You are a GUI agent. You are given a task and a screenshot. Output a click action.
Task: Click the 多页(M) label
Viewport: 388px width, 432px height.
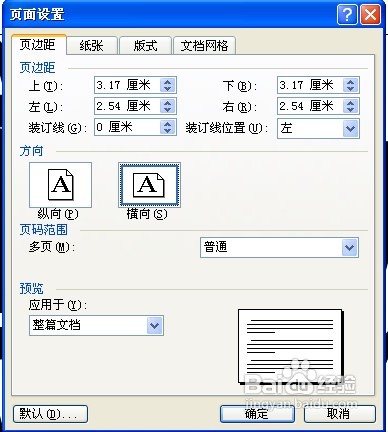(x=52, y=247)
